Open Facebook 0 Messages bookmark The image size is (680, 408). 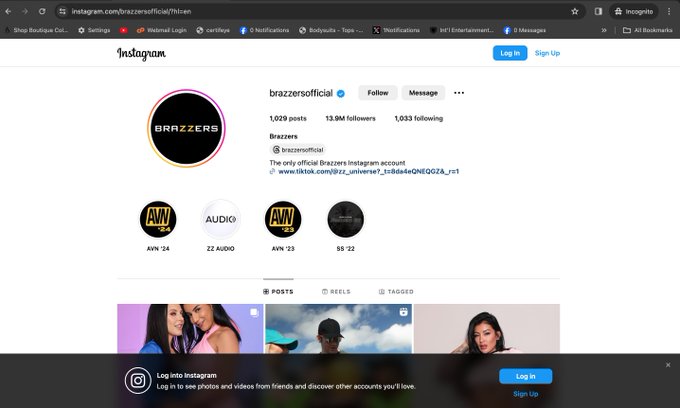tap(524, 30)
